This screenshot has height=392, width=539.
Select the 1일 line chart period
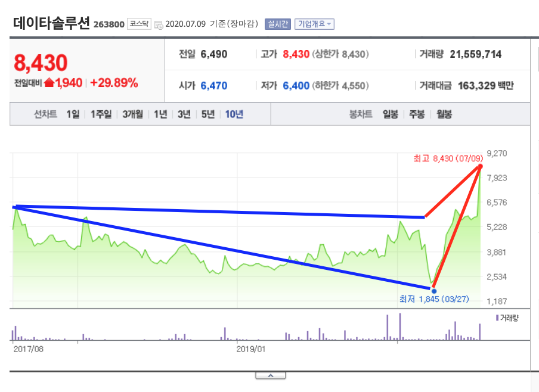coord(73,114)
